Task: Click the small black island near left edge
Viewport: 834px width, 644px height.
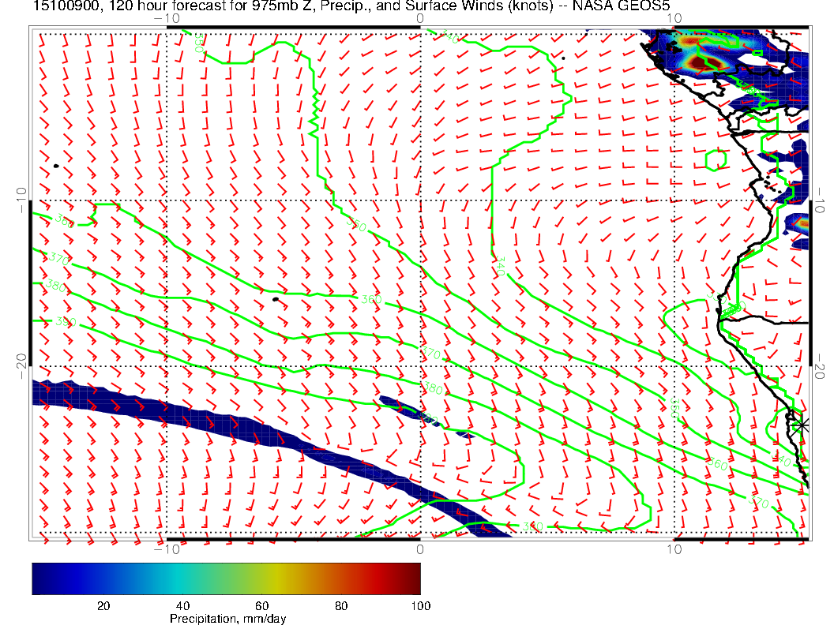Action: (x=56, y=166)
